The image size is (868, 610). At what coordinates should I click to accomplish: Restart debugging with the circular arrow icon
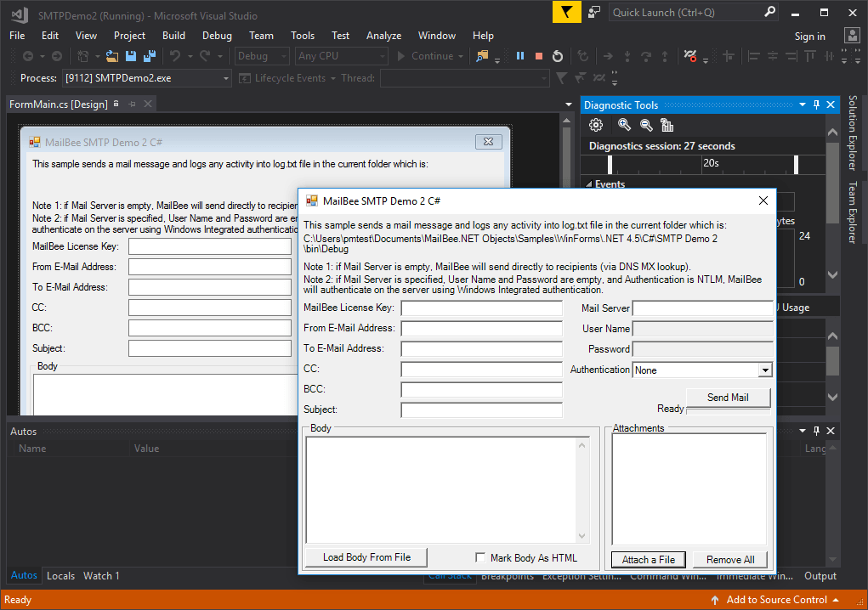point(558,56)
